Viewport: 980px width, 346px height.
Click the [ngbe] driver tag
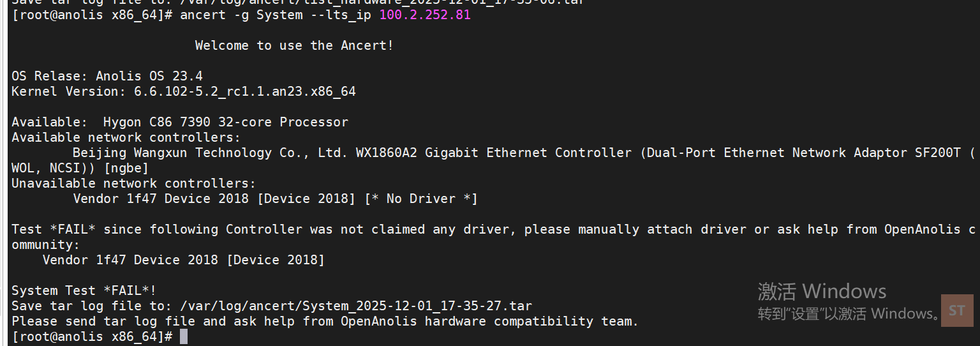click(x=126, y=168)
